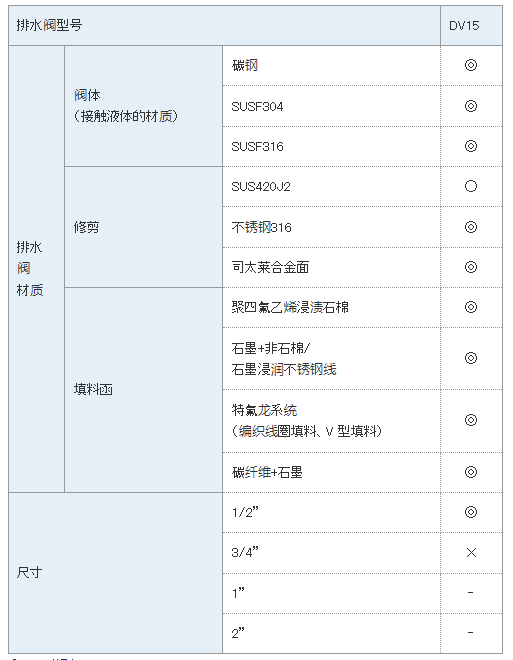Screen dimensions: 513x660
Task: Click the 填料函 category cell
Action: (144, 390)
